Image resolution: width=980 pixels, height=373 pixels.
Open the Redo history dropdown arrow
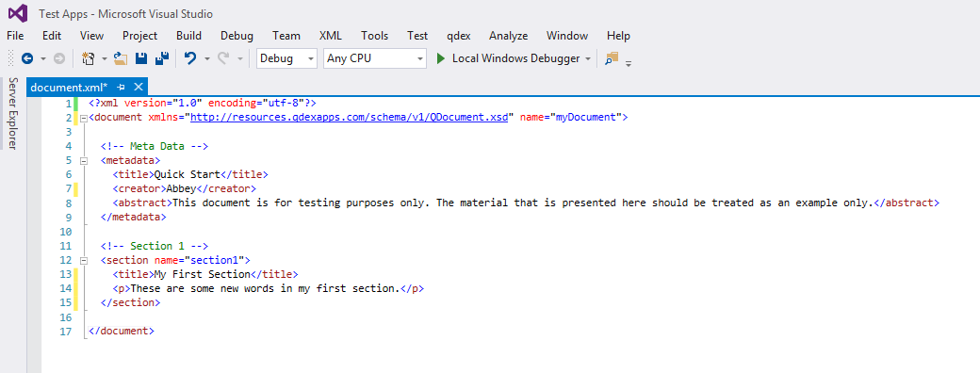coord(240,58)
